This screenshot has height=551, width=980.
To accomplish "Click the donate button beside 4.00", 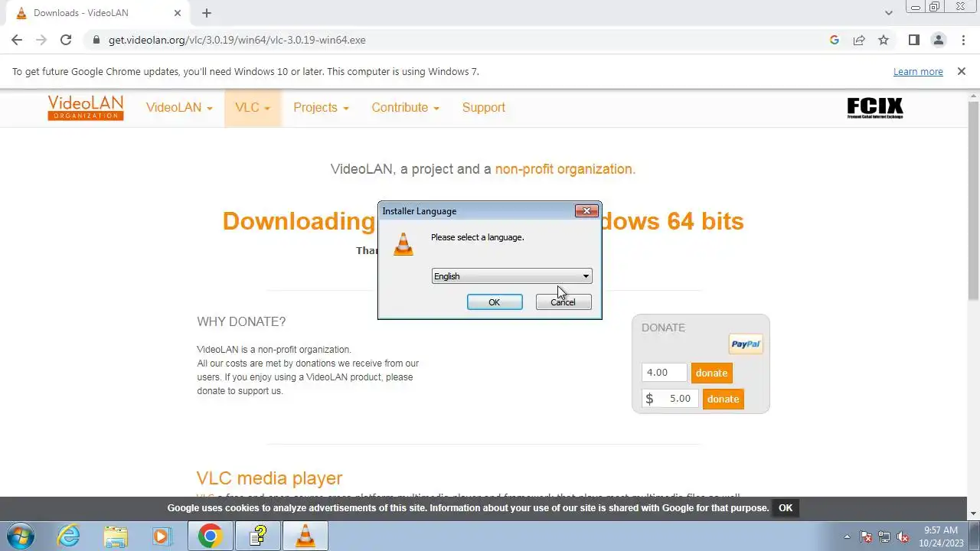I will coord(711,373).
